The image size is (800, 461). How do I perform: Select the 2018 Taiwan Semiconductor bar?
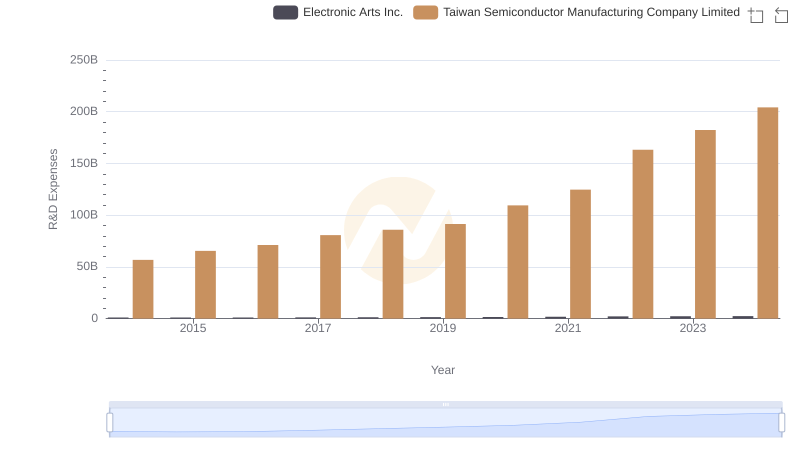pyautogui.click(x=393, y=274)
